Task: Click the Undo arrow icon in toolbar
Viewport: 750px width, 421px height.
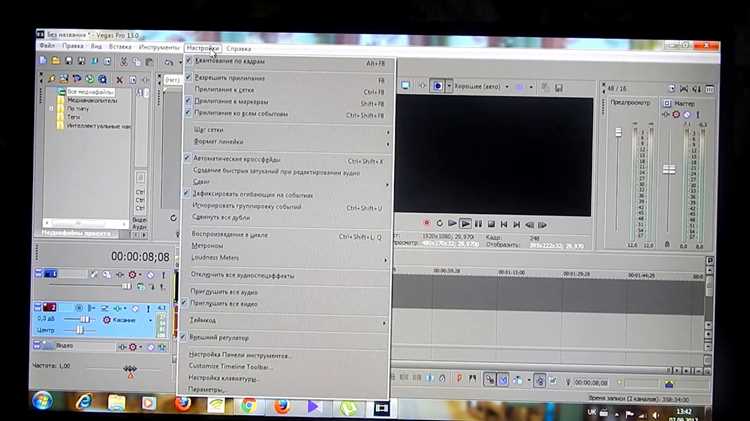Action: (x=169, y=62)
